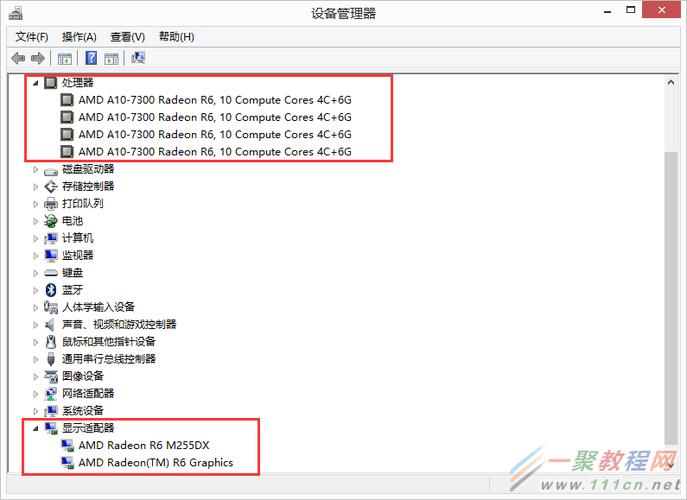
Task: Click the 人体学输入设备 icon
Action: click(51, 307)
